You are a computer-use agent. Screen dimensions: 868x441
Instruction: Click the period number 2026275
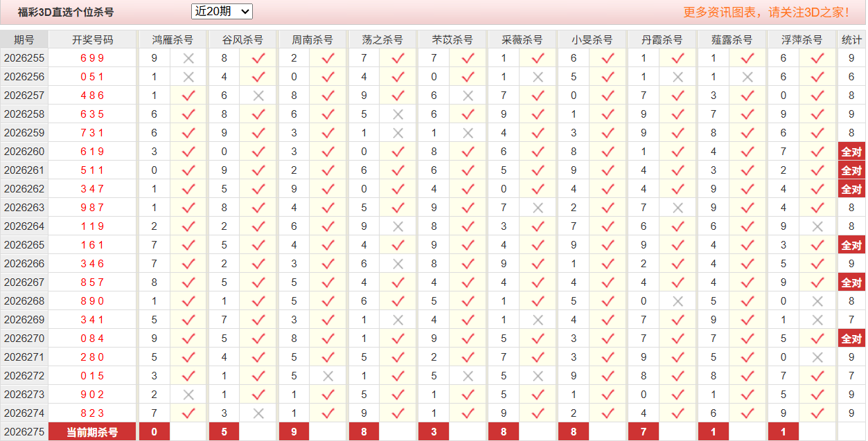(x=24, y=432)
